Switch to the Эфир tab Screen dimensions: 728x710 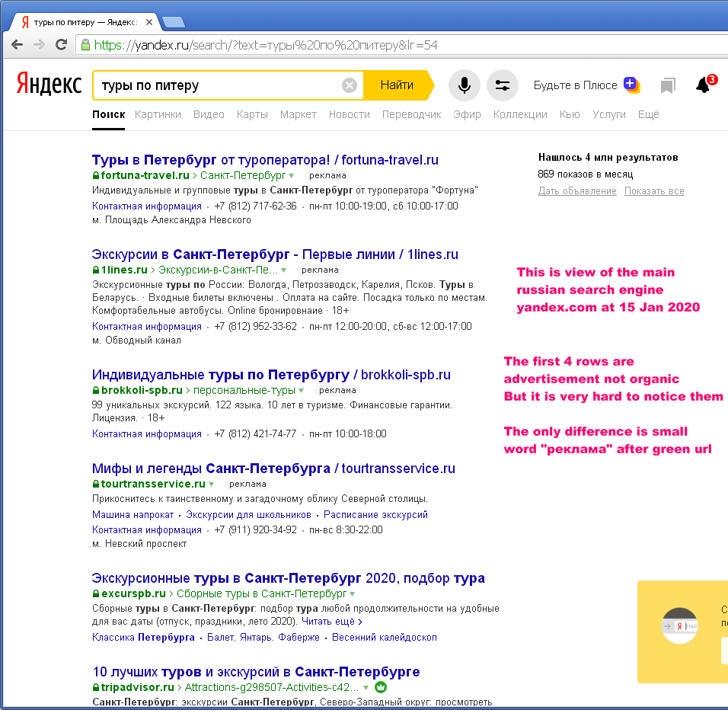coord(467,114)
